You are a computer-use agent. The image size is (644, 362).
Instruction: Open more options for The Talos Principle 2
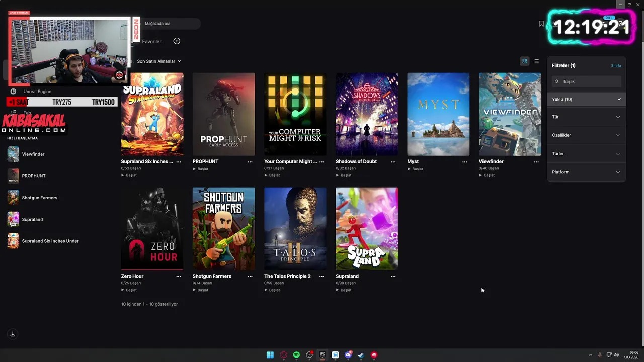pyautogui.click(x=321, y=276)
